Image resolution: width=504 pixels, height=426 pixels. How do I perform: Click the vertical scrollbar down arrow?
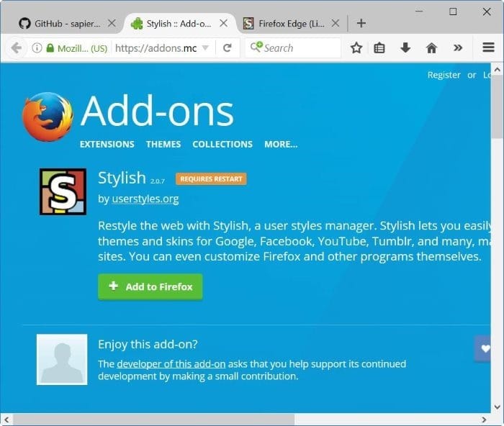tap(498, 407)
